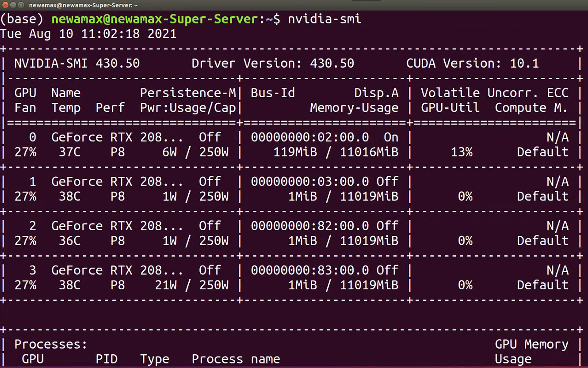
Task: Click GPU 2 temperature 36C
Action: click(x=70, y=240)
